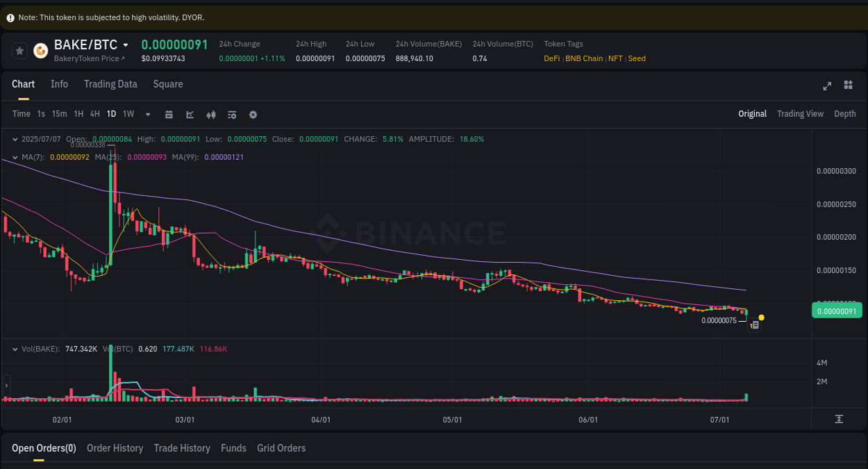Open the Trade History tab

[x=182, y=447]
